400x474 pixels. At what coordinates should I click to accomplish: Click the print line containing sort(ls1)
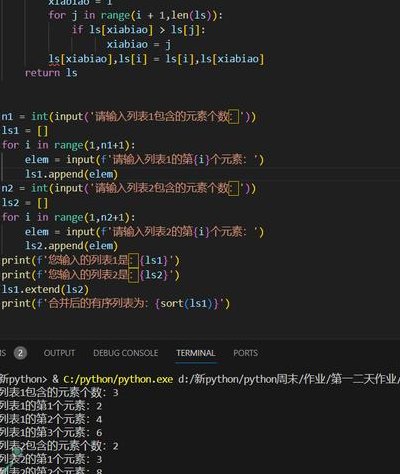coord(116,304)
